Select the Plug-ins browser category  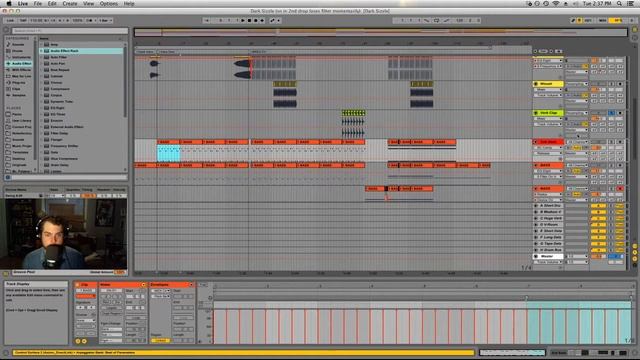coord(18,82)
